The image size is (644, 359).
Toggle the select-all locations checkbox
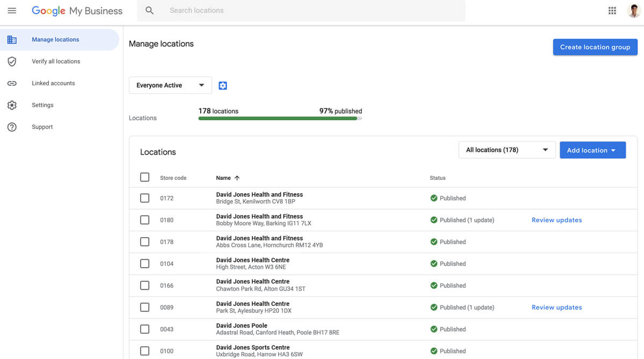point(144,178)
